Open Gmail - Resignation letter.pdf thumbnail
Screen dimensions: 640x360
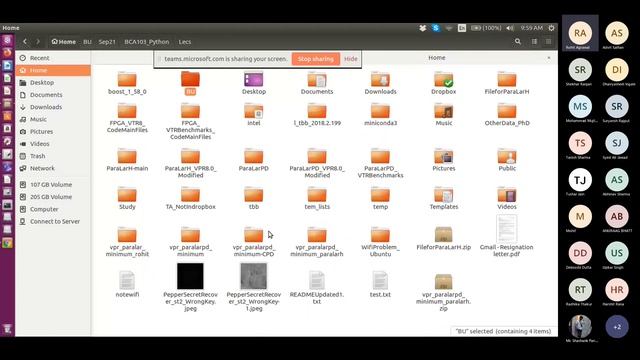[x=507, y=229]
